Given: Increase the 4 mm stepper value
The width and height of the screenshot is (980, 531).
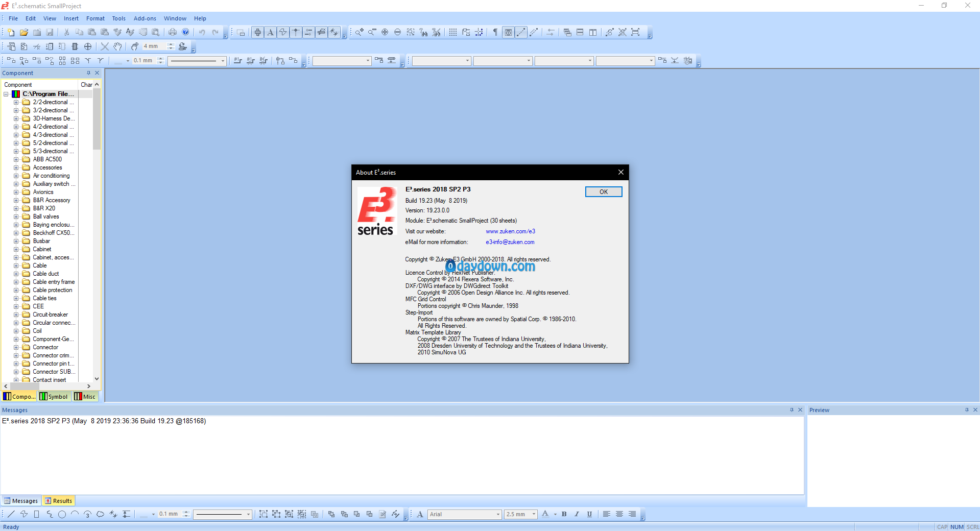Looking at the screenshot, I should pos(171,44).
